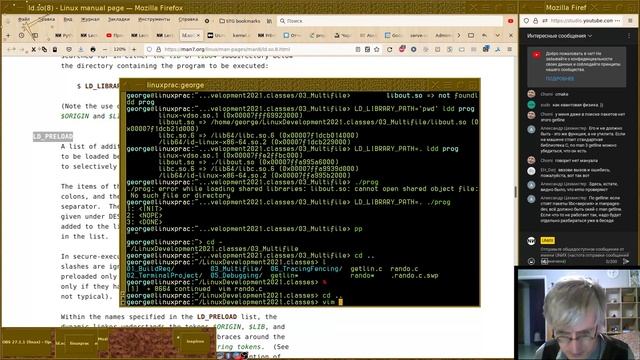This screenshot has height=360, width=640.
Task: Expand the list all tabs dropdown arrow
Action: coord(498,36)
